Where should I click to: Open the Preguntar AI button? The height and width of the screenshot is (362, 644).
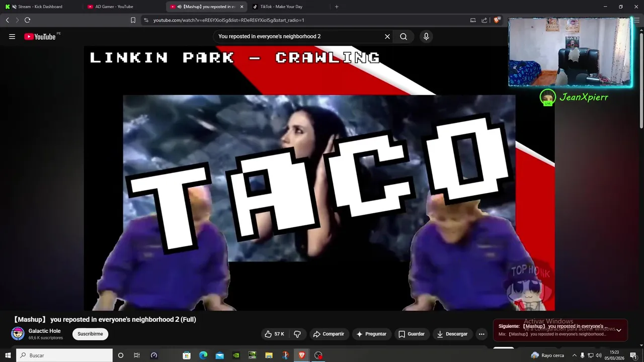click(371, 334)
